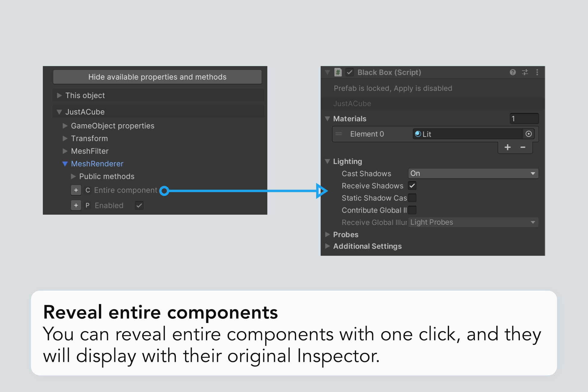Click Hide available properties and methods button
Screen dimensions: 588x392
pos(157,77)
